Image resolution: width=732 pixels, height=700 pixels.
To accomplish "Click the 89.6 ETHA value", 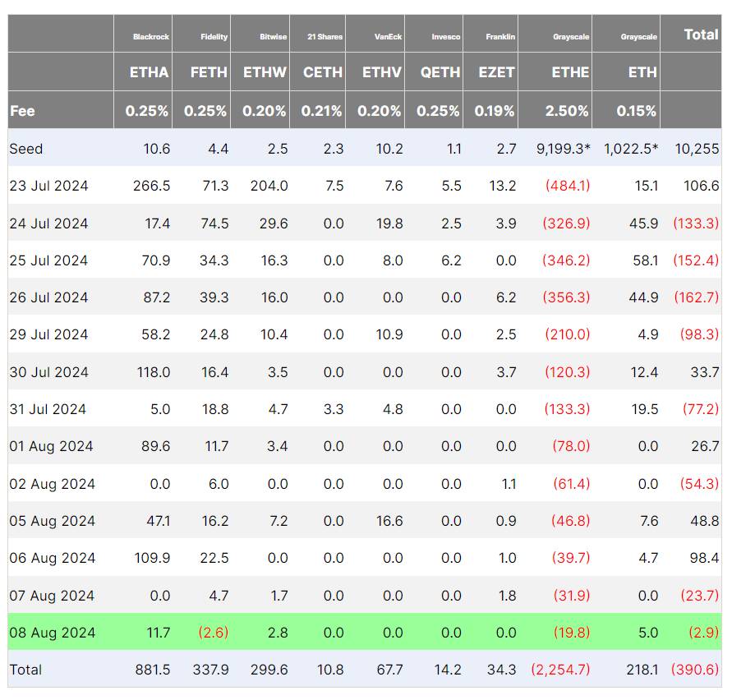I will pos(155,446).
